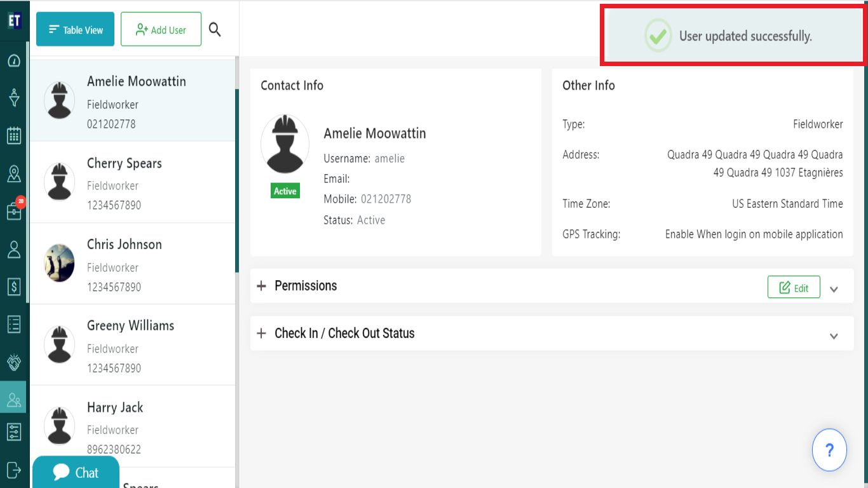Image resolution: width=868 pixels, height=488 pixels.
Task: Click the green check icon in notification
Action: [x=658, y=36]
